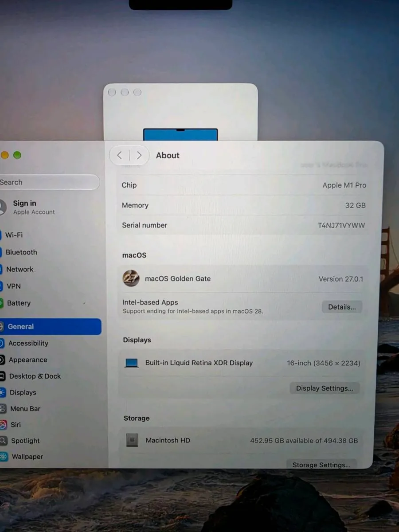Open the Wi-Fi settings pane
399x532 pixels.
pos(14,235)
